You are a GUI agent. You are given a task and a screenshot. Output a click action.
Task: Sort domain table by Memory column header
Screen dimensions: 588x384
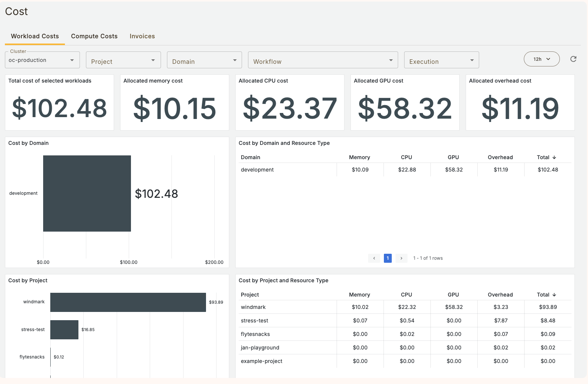pos(359,157)
